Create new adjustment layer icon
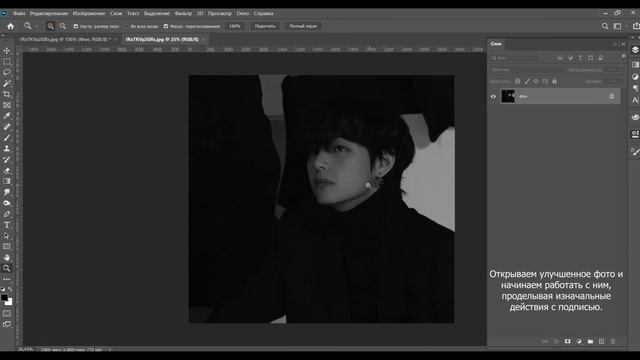 [x=579, y=341]
